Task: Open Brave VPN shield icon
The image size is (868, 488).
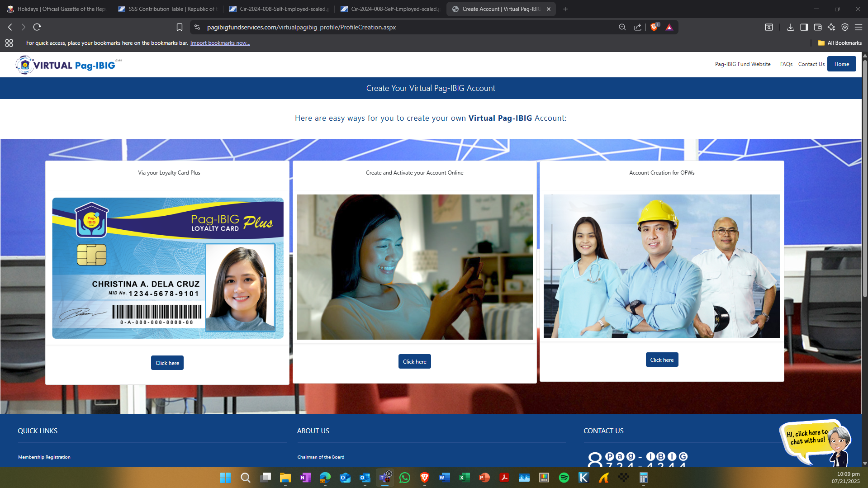Action: click(x=845, y=27)
